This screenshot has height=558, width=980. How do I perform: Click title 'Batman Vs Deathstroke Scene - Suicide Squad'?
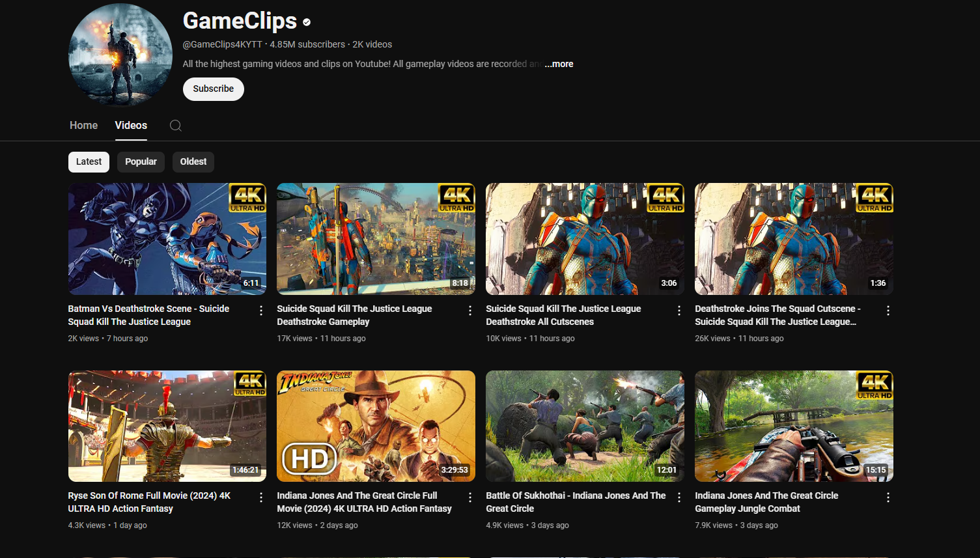[x=148, y=315]
